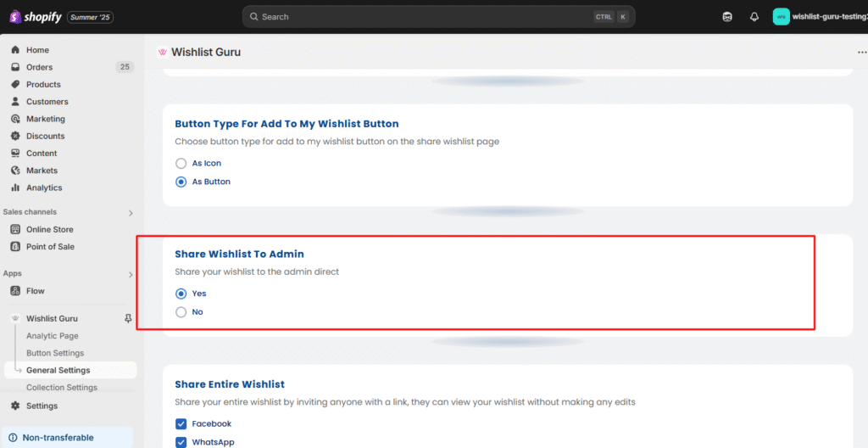Open the wishlist-guru-testing account menu
The width and height of the screenshot is (868, 448).
tap(821, 17)
